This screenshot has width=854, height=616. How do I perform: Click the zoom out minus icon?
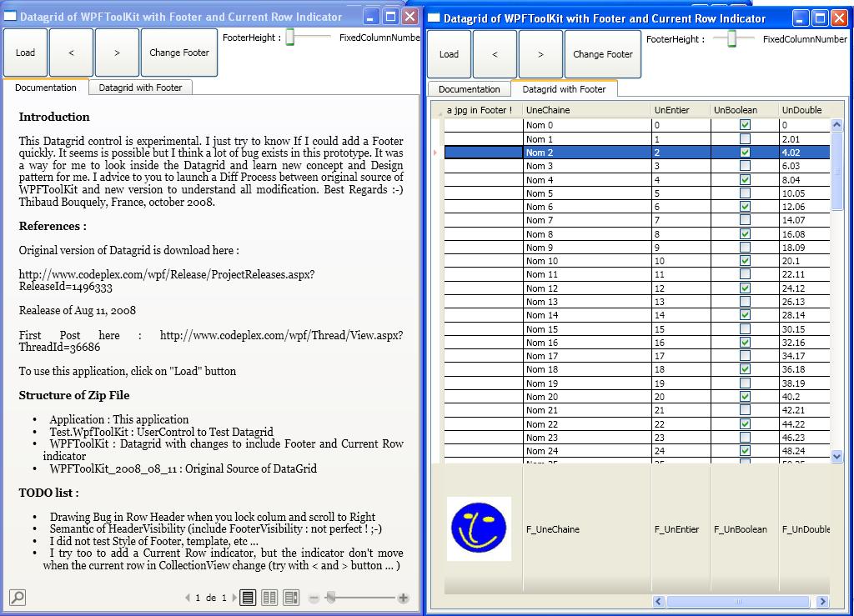pyautogui.click(x=314, y=598)
